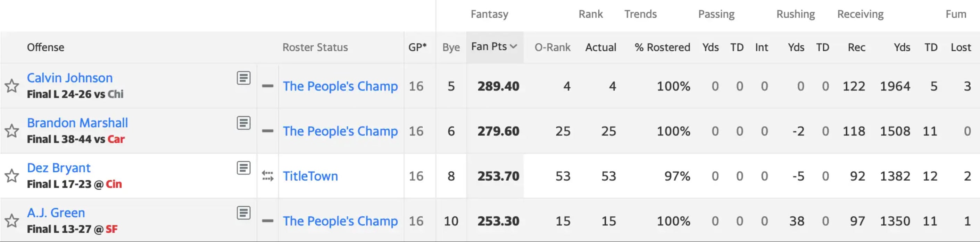Sort the table by % Rostered
The image size is (980, 242).
[x=662, y=47]
